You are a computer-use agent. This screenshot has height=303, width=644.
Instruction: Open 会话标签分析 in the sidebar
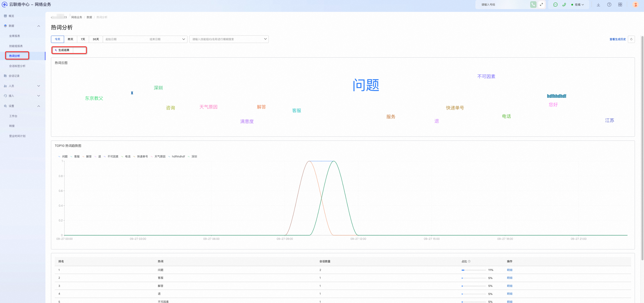coord(17,66)
